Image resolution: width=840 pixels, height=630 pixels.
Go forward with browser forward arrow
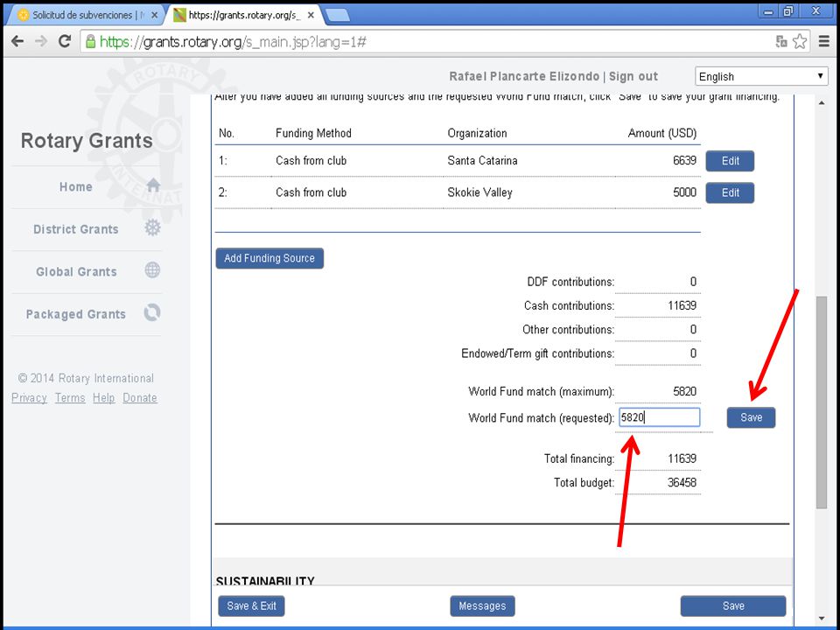click(x=41, y=41)
